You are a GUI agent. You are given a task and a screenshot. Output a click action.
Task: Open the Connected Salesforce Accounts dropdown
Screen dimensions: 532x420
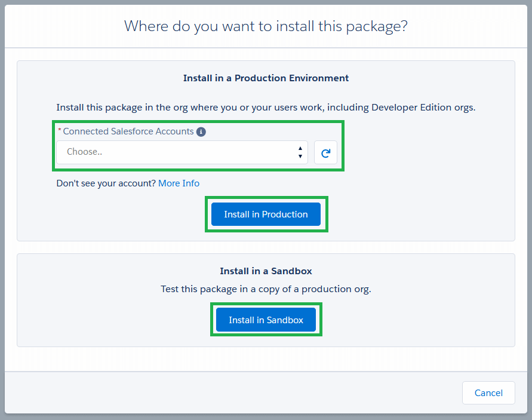click(179, 152)
